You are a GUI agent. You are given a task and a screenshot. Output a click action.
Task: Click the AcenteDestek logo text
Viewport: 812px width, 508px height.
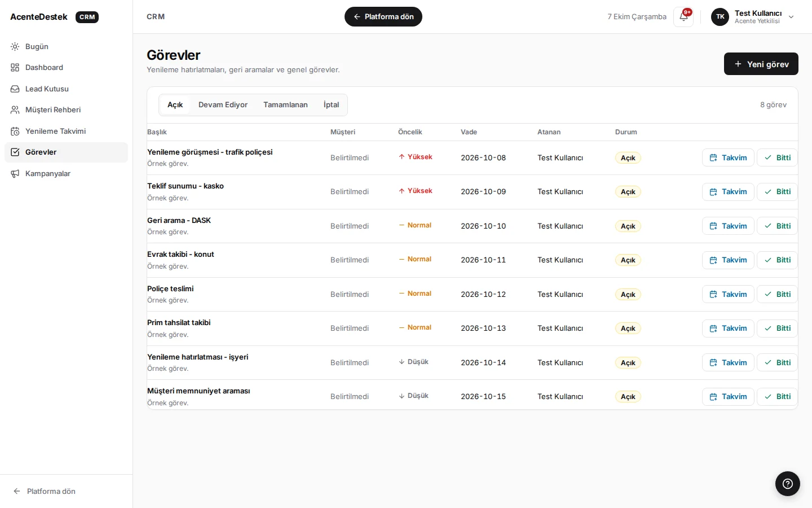39,17
